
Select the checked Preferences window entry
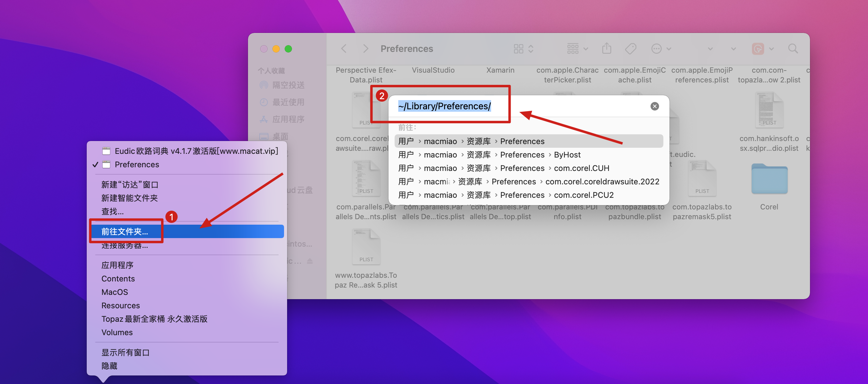pyautogui.click(x=137, y=165)
